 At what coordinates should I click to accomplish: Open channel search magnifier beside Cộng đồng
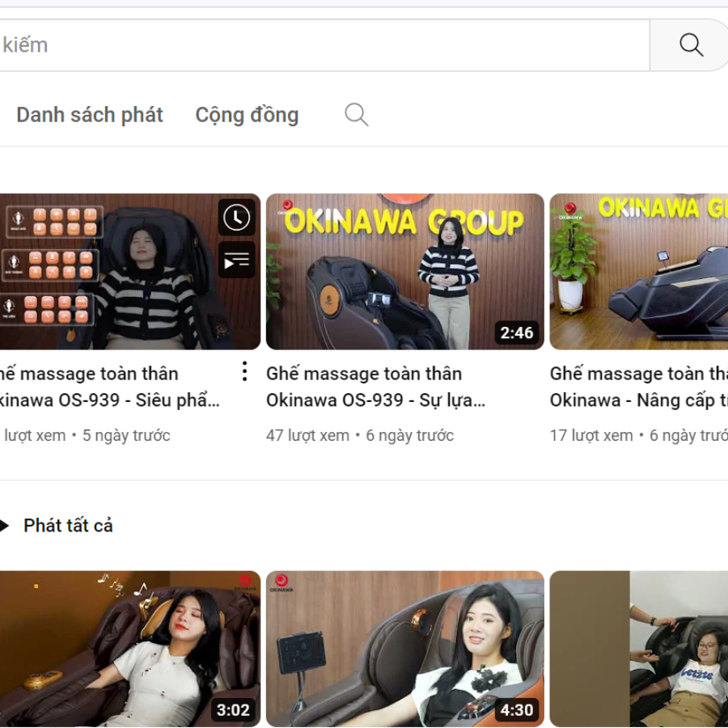356,115
